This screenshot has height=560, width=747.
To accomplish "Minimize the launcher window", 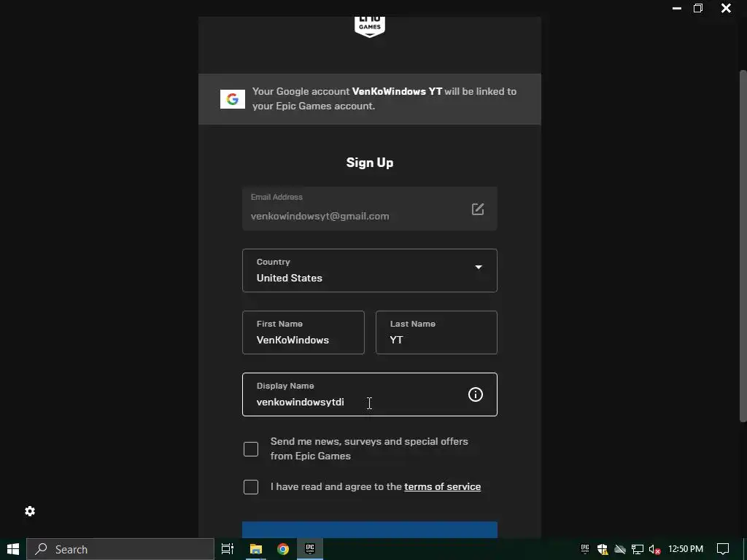I will (x=676, y=8).
